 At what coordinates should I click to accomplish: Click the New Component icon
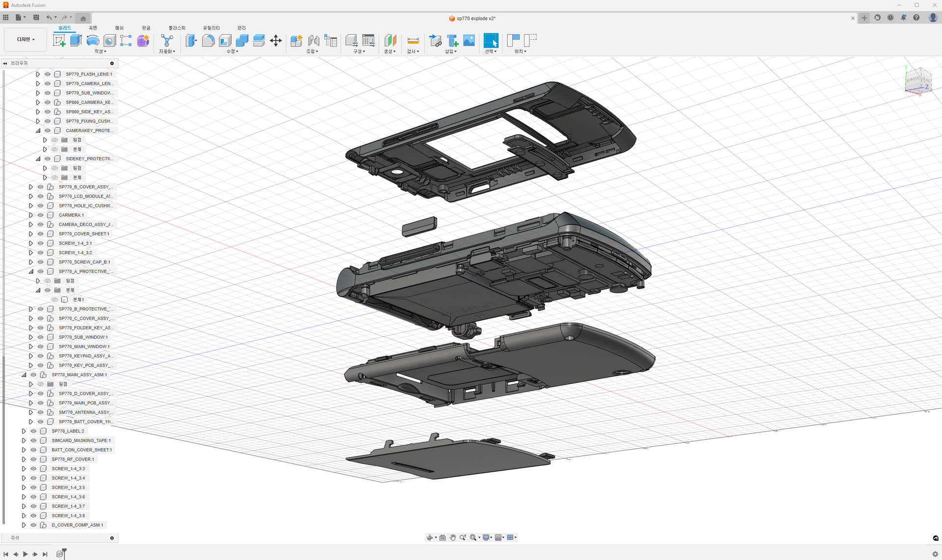[x=296, y=40]
